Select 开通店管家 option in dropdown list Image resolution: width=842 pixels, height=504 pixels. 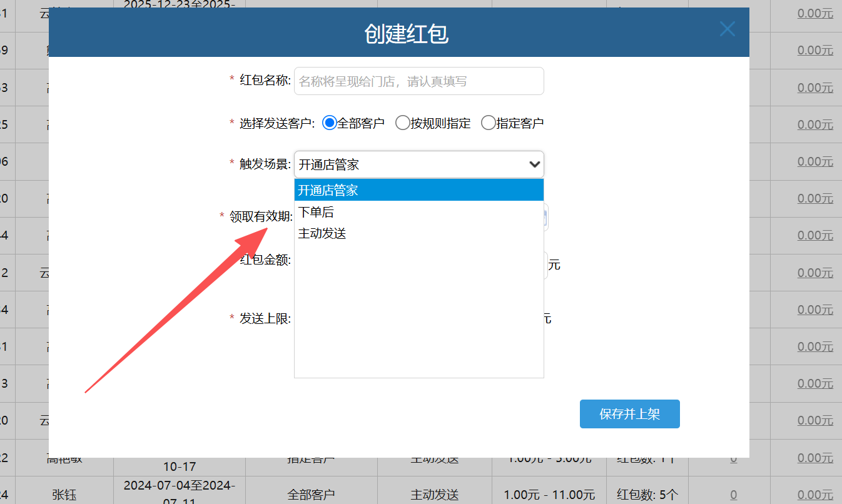coord(418,190)
